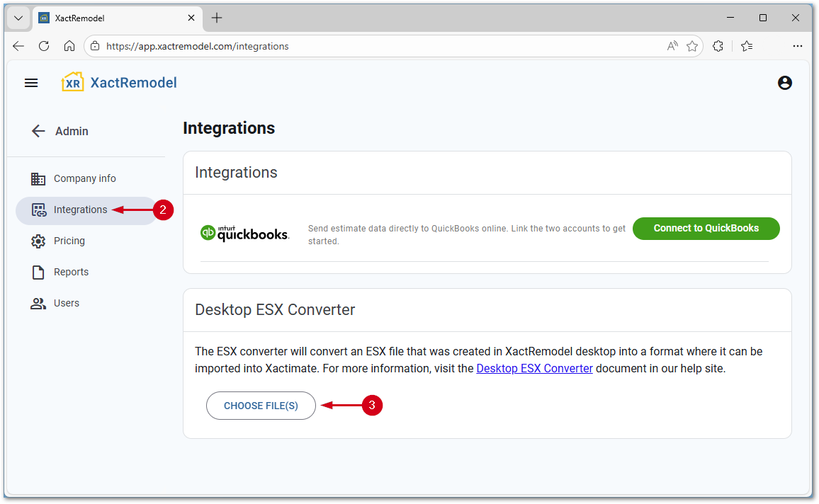Click the XactRemodel house logo
The height and width of the screenshot is (504, 819).
click(72, 83)
